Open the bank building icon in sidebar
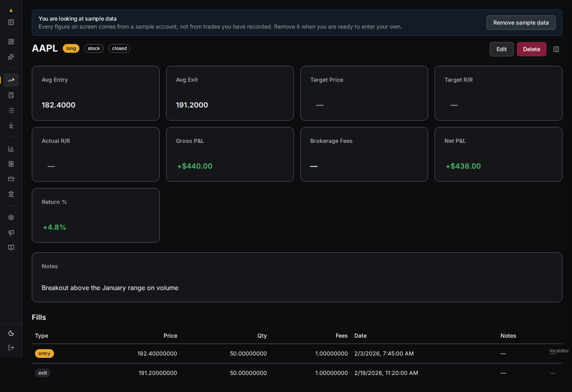Image resolution: width=572 pixels, height=392 pixels. 11,194
